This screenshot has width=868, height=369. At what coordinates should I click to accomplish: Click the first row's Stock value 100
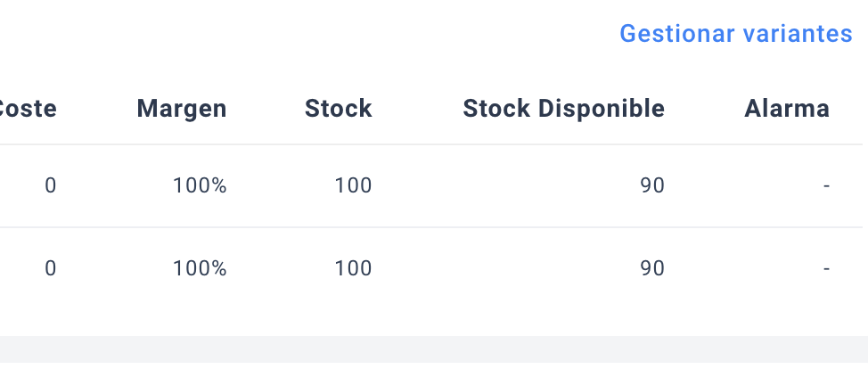pos(353,185)
